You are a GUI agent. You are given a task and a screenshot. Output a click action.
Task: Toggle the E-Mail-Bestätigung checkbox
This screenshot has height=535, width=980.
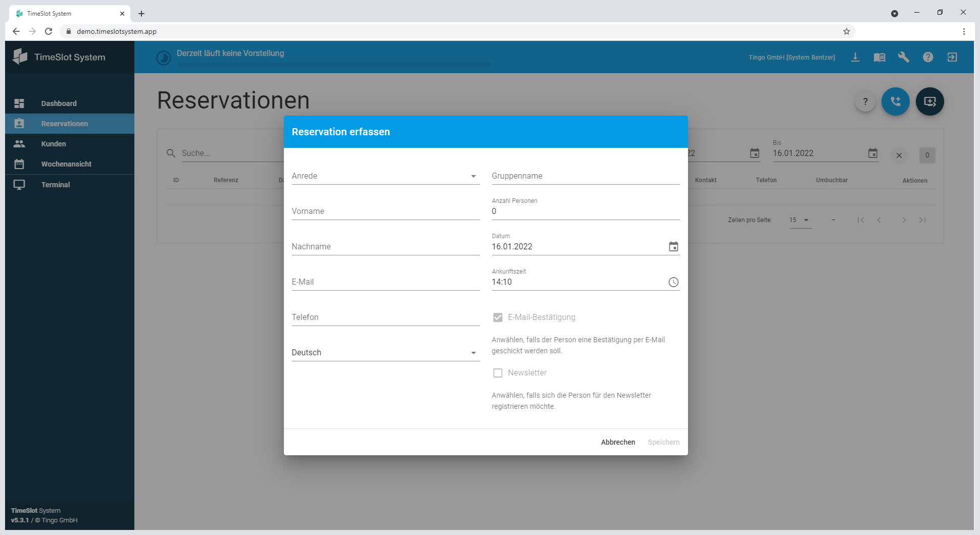498,317
